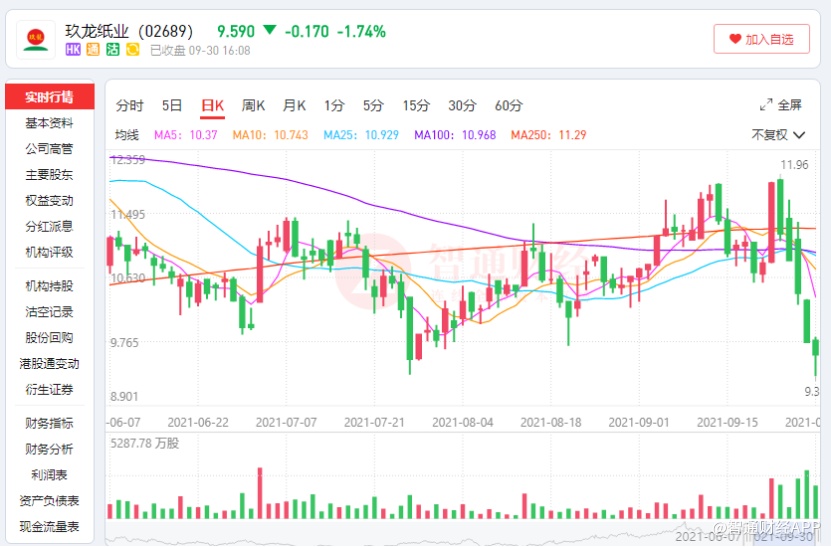
Task: Select the 60分 chart interval
Action: (x=508, y=105)
